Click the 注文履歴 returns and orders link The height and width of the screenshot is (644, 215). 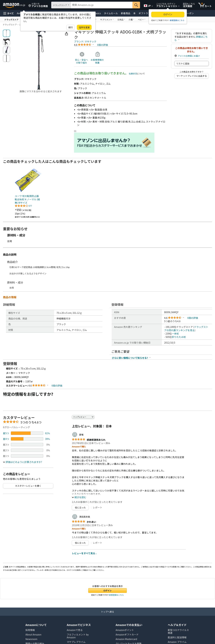click(189, 5)
